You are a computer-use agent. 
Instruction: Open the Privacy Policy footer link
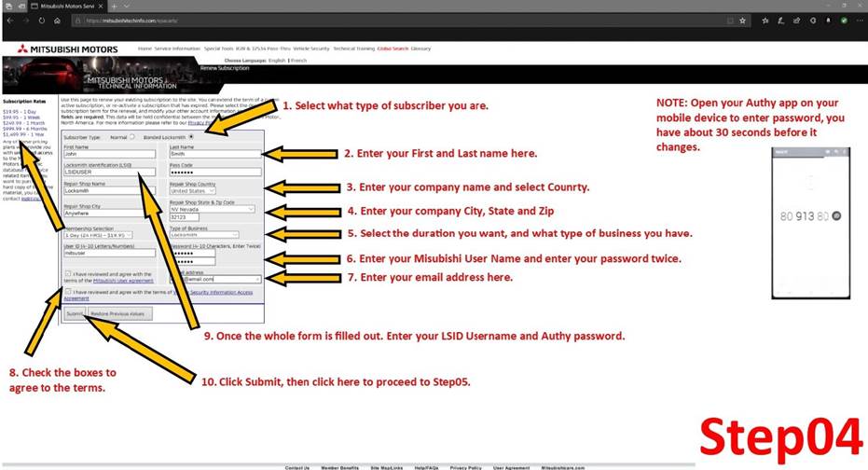coord(465,467)
